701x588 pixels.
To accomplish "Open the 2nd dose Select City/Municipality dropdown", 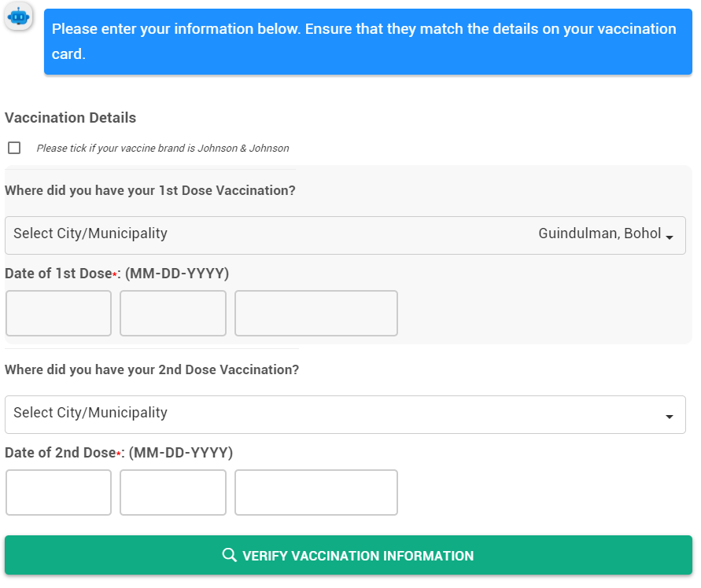I will click(345, 414).
